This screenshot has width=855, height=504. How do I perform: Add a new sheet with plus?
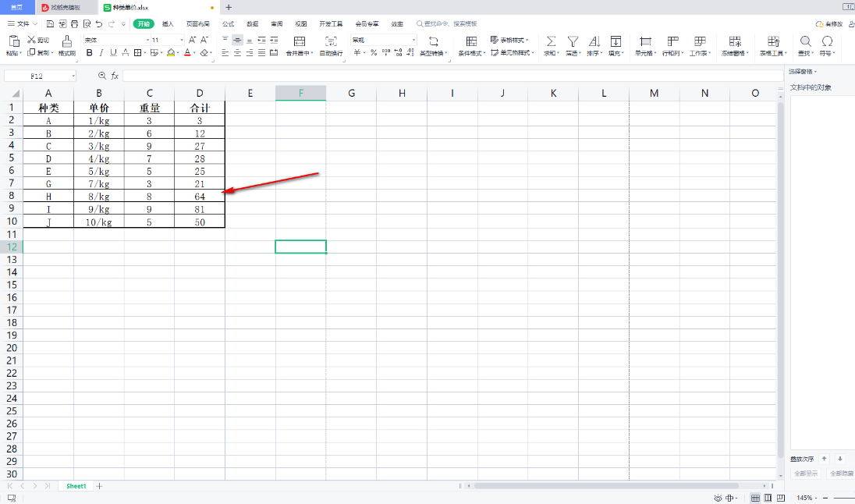click(x=99, y=486)
